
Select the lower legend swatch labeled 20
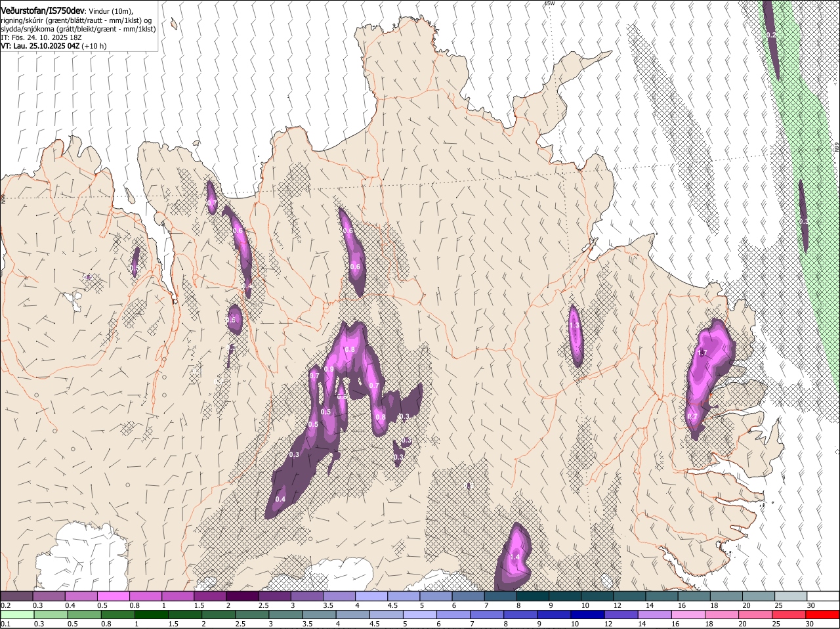(x=756, y=615)
